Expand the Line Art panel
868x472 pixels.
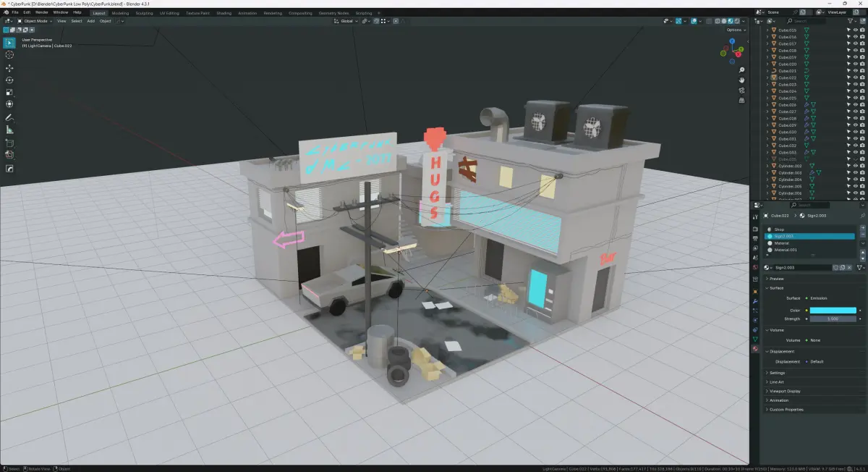point(776,382)
